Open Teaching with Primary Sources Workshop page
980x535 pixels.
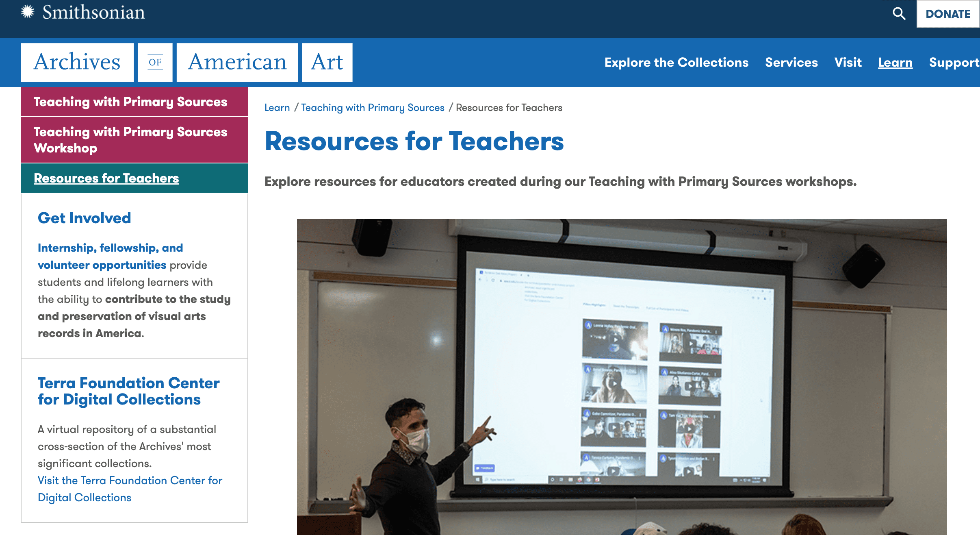pyautogui.click(x=130, y=139)
